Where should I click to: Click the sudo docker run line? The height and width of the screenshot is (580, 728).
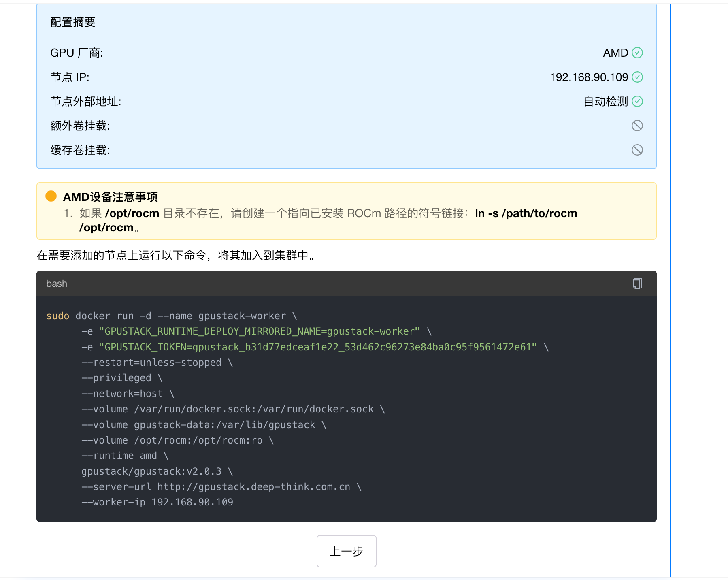[172, 316]
